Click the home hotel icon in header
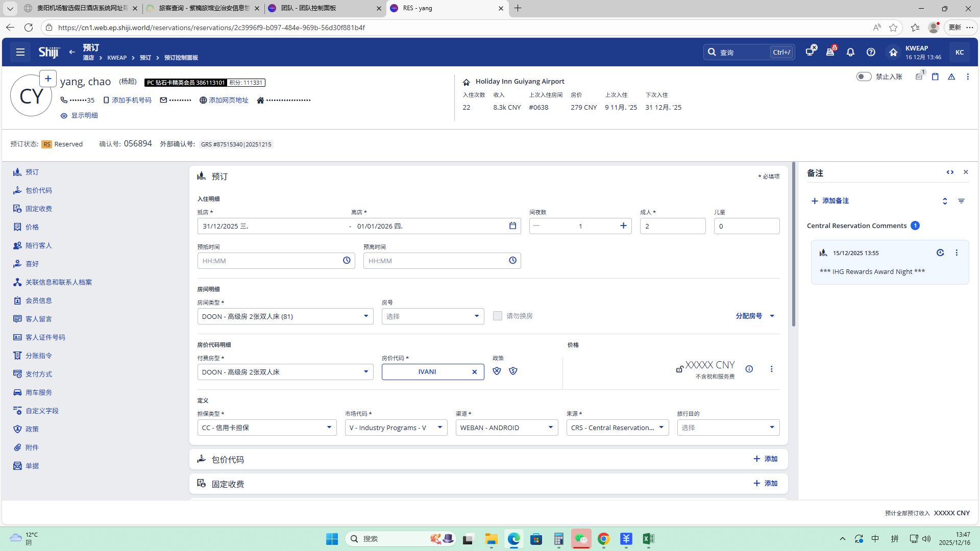Viewport: 980px width, 551px height. [893, 52]
